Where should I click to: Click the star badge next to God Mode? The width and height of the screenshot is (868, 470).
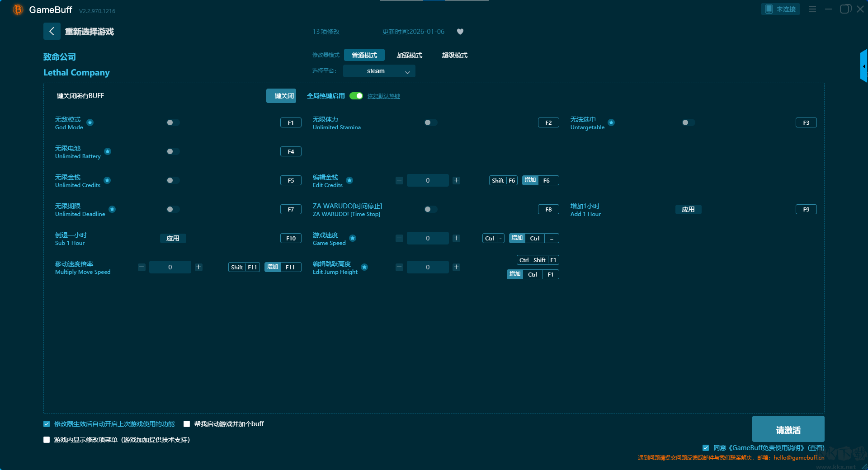pos(90,122)
